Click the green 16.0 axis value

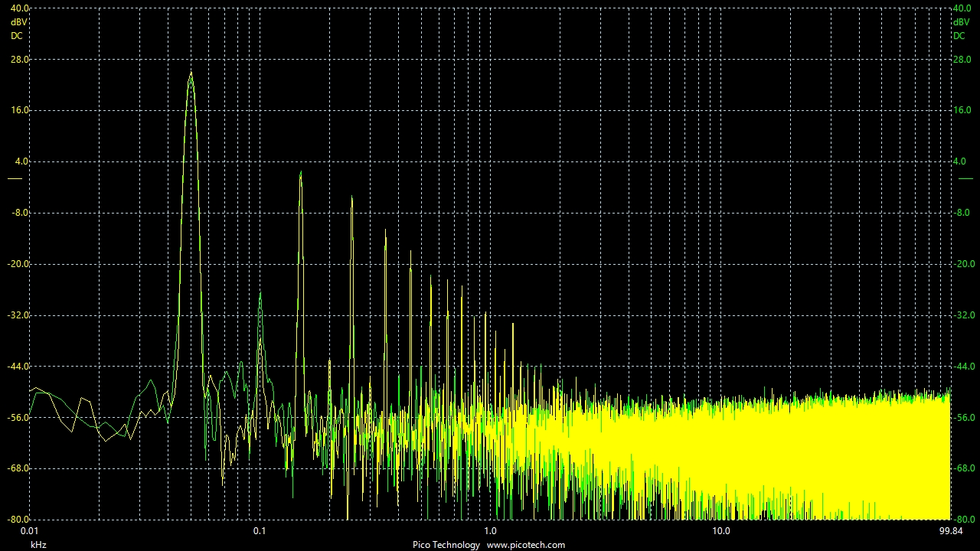[x=962, y=110]
